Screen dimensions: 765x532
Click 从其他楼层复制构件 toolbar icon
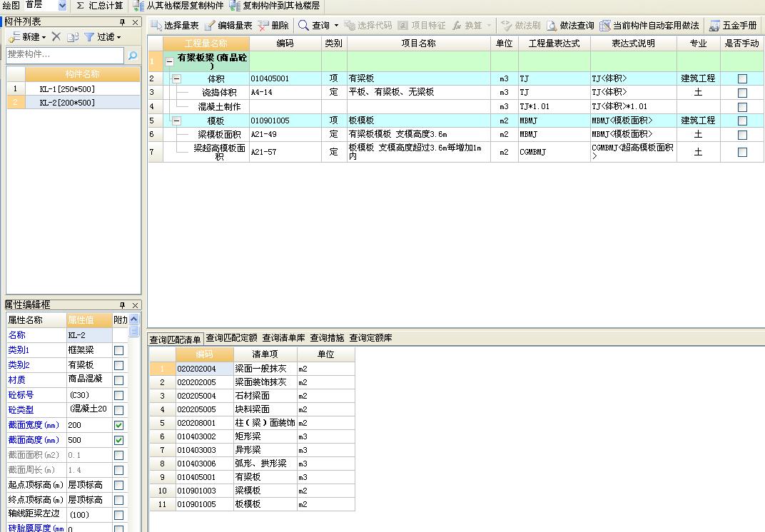click(x=138, y=6)
